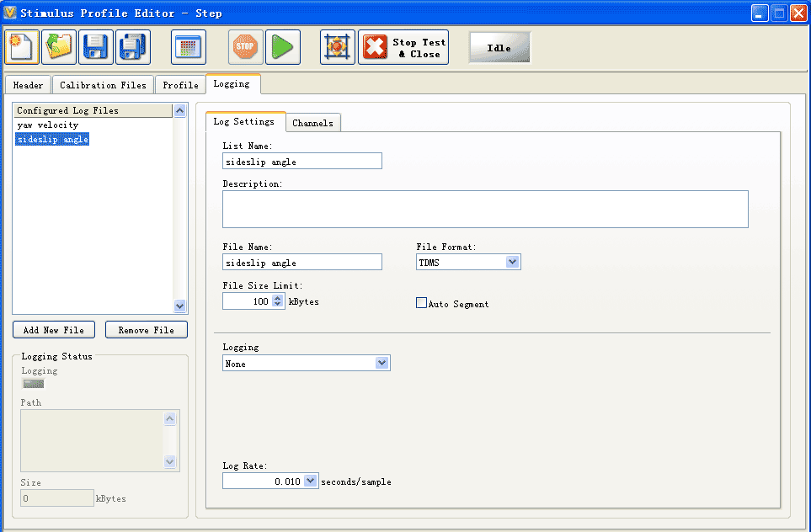Click inside the Description text box
The width and height of the screenshot is (811, 532).
(x=484, y=209)
